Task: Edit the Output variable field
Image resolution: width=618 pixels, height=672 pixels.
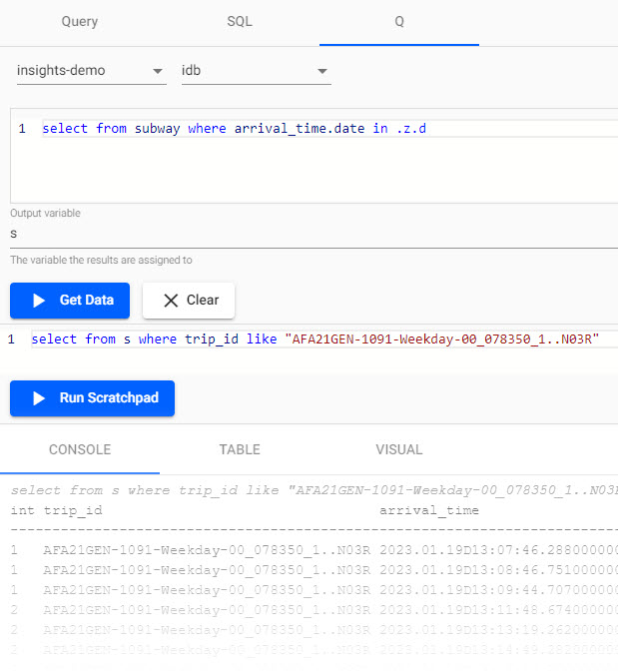Action: [314, 234]
